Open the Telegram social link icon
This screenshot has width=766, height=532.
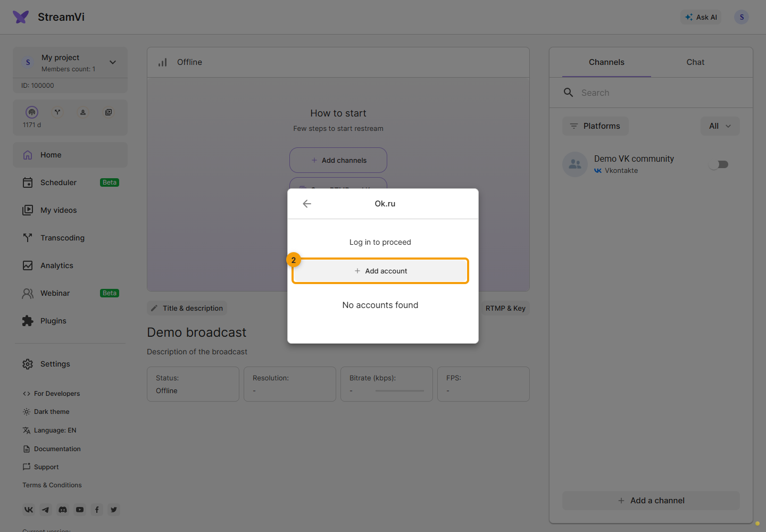tap(46, 510)
